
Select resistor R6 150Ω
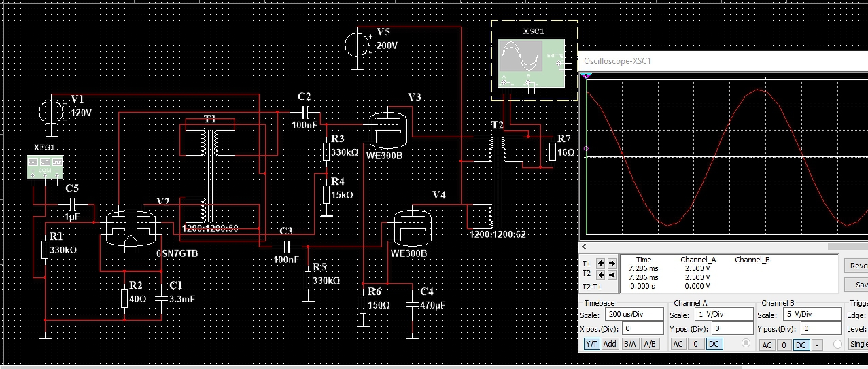(364, 304)
